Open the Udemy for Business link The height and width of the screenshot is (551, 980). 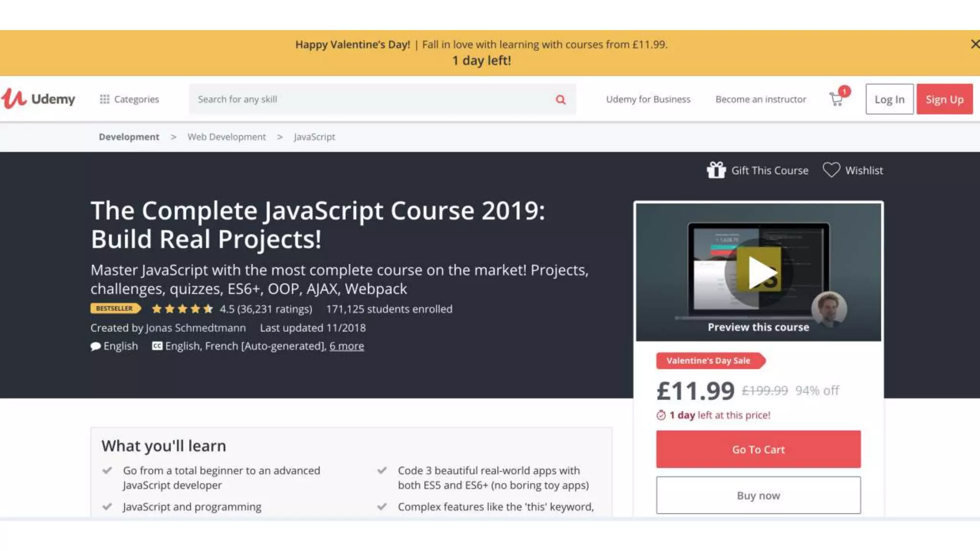point(648,99)
